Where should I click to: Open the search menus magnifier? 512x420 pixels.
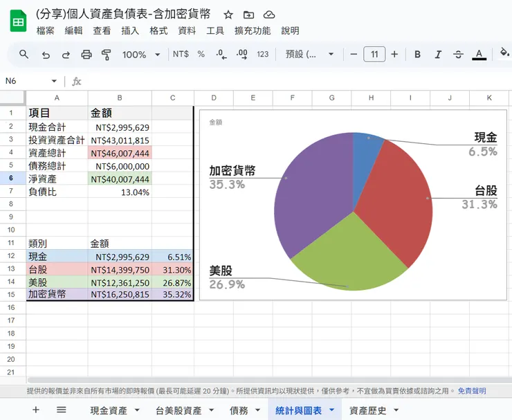pyautogui.click(x=24, y=54)
